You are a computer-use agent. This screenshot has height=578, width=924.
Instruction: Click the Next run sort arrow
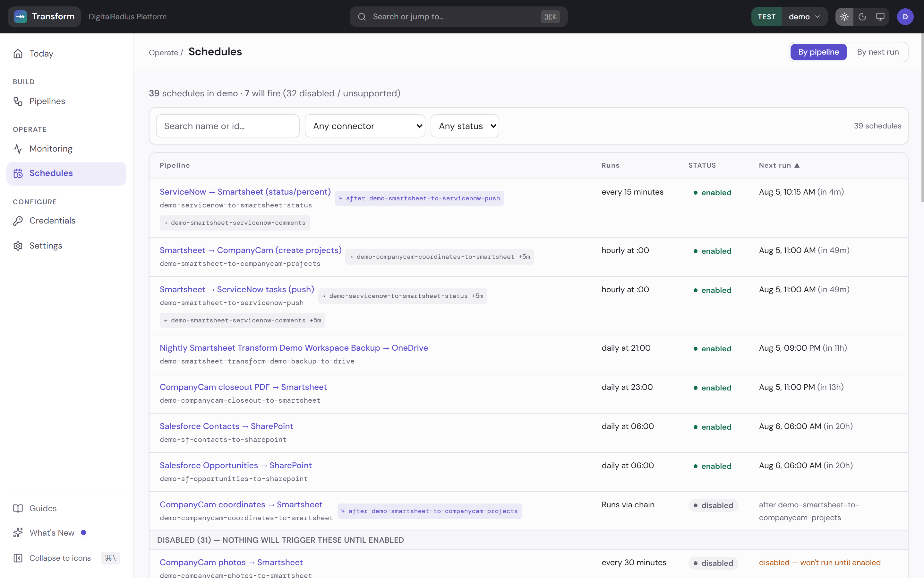797,165
